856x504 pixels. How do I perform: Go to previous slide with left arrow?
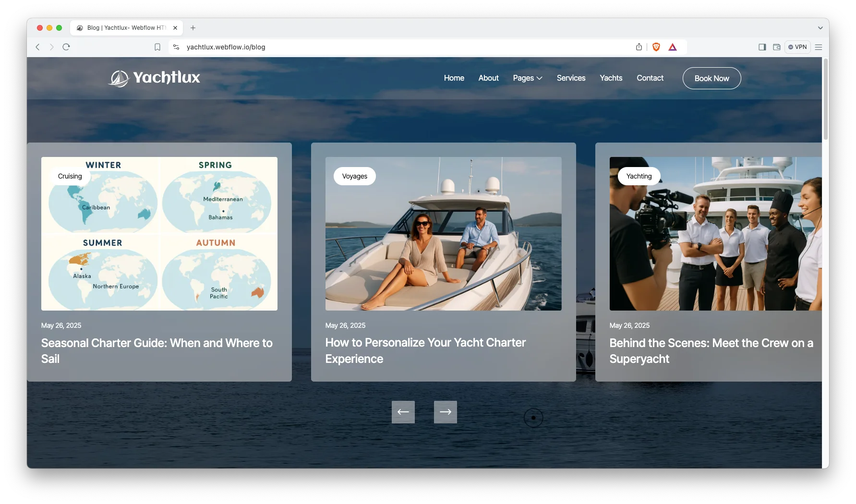pyautogui.click(x=403, y=412)
